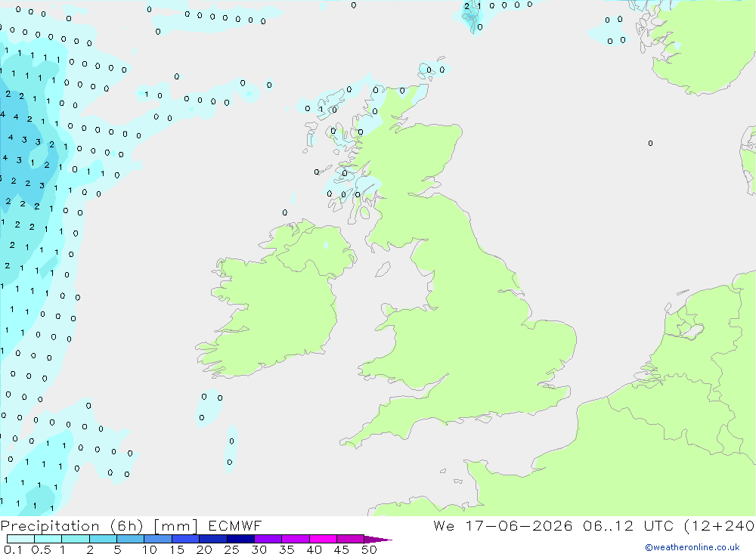Click the '30' legend scale label
Image resolution: width=756 pixels, height=554 pixels.
coord(259,549)
